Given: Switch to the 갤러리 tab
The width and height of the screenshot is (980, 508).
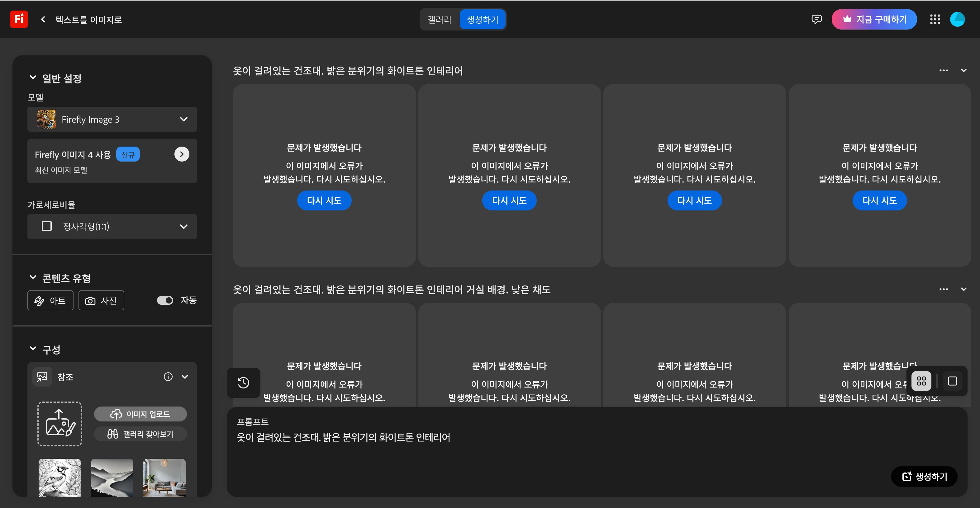Looking at the screenshot, I should click(440, 19).
